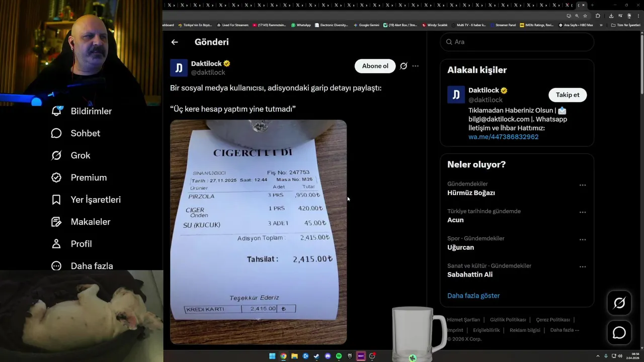
Task: Open the Erişilebilirlik footer link
Action: (x=487, y=330)
